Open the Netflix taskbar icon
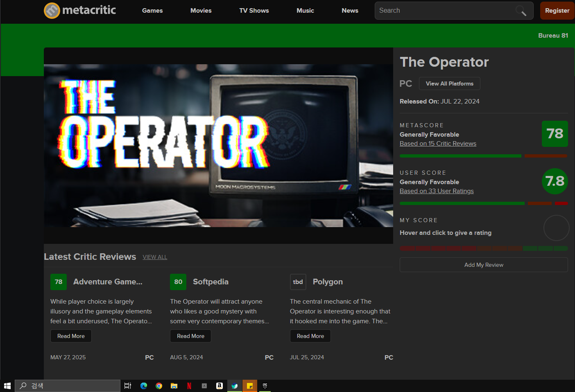 189,386
